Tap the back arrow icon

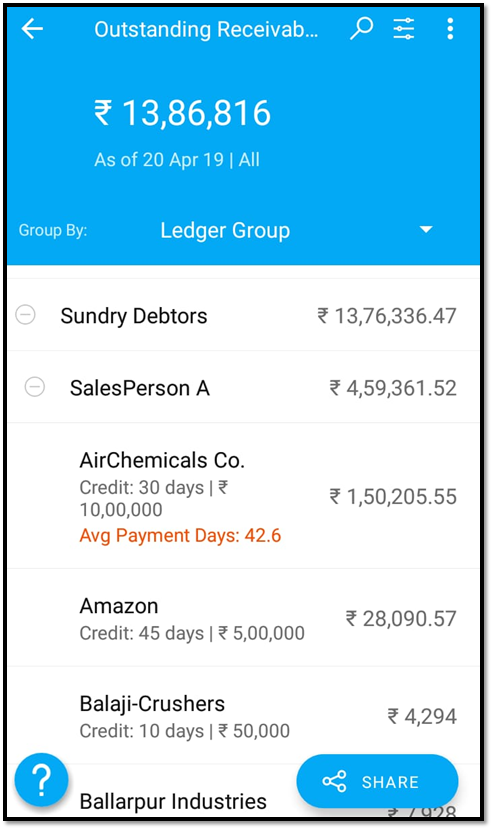pyautogui.click(x=32, y=29)
